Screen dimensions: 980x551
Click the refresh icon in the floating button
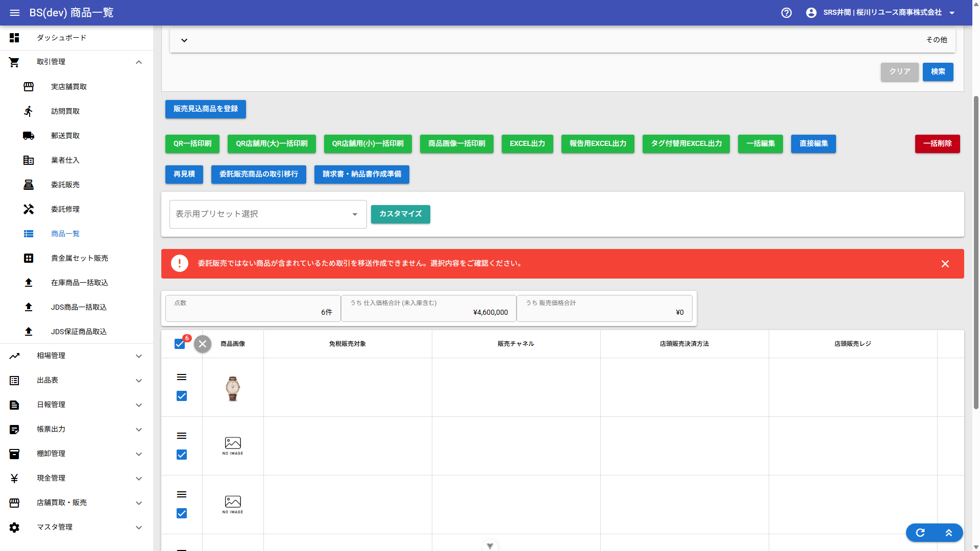[x=920, y=533]
